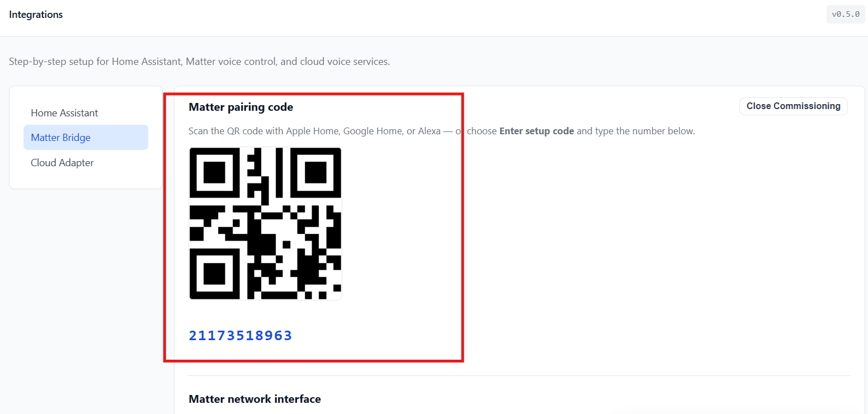Click the Integrations page title

click(x=36, y=15)
